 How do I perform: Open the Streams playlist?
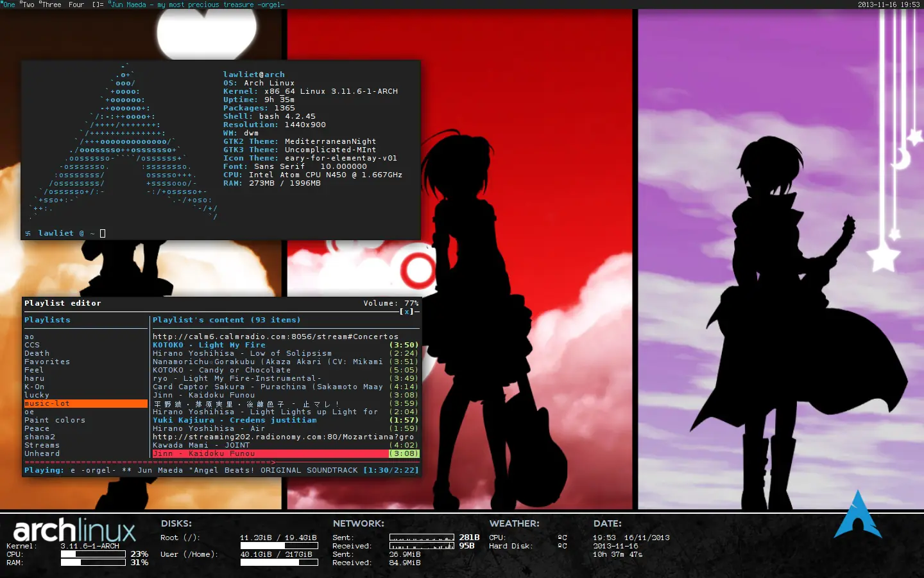pos(42,445)
